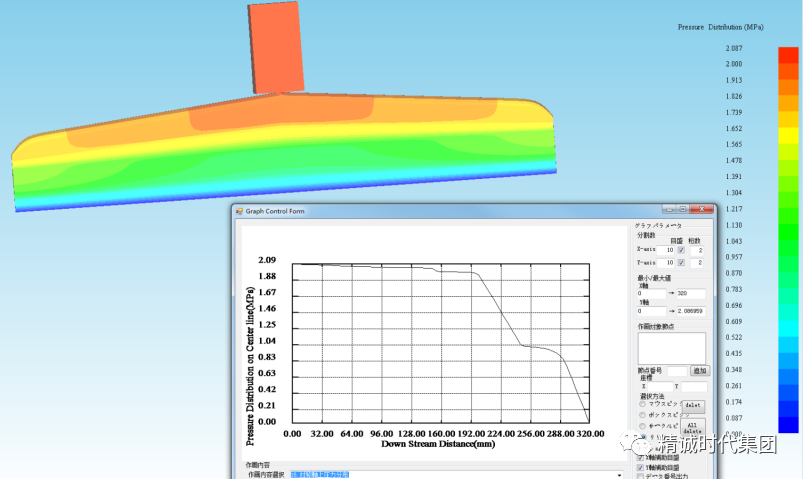Click the legend value '1.304'
Screen dimensions: 803x479
click(733, 193)
